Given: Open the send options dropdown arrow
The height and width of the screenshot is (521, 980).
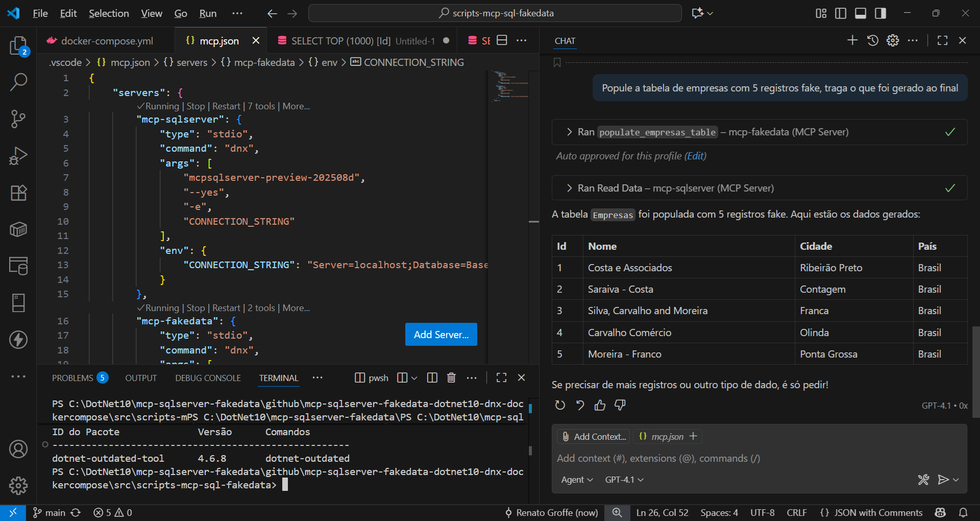Looking at the screenshot, I should tap(956, 480).
